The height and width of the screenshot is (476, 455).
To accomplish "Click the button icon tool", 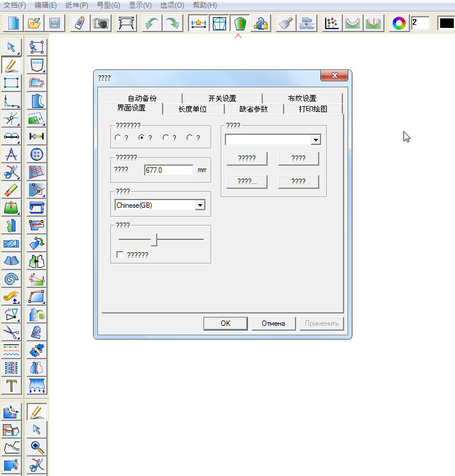I will (x=37, y=154).
